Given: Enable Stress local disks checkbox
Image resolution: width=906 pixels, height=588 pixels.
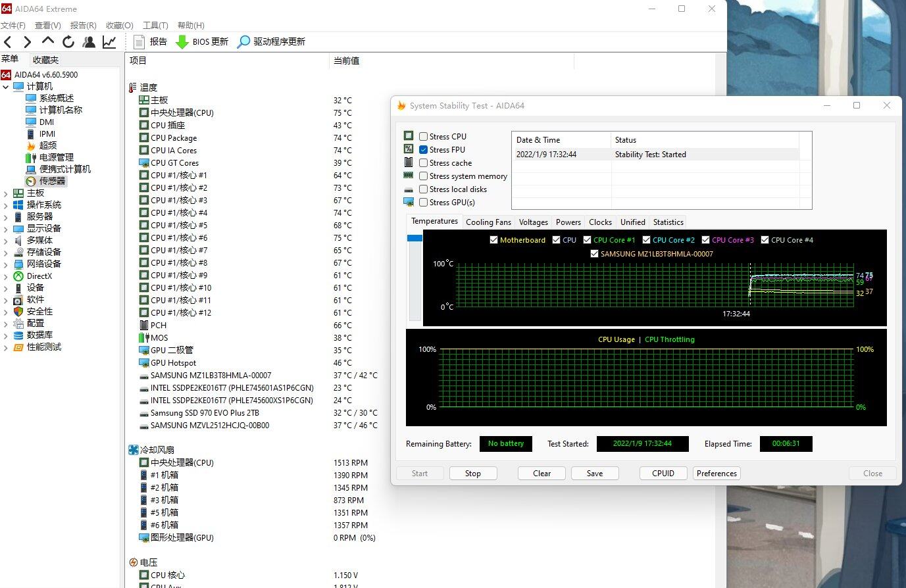Looking at the screenshot, I should pyautogui.click(x=423, y=189).
